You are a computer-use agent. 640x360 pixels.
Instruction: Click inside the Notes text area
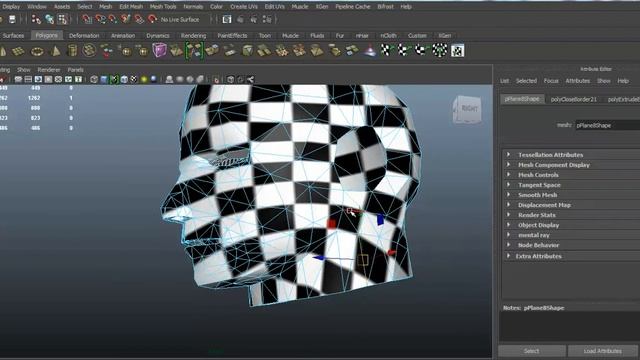point(569,327)
